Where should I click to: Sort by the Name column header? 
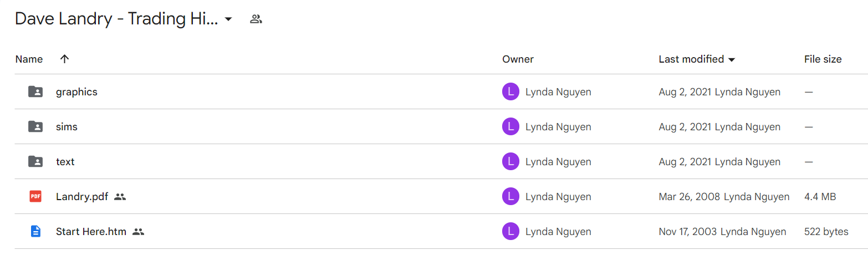click(x=29, y=59)
